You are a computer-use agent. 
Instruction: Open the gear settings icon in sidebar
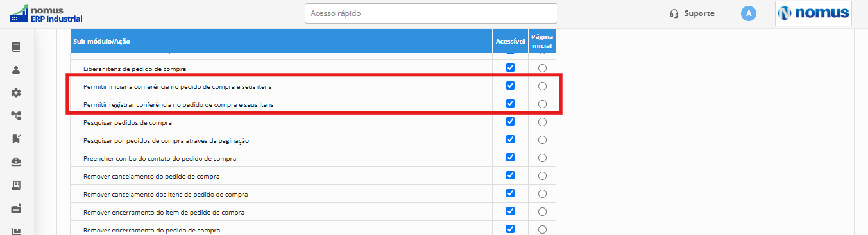17,93
